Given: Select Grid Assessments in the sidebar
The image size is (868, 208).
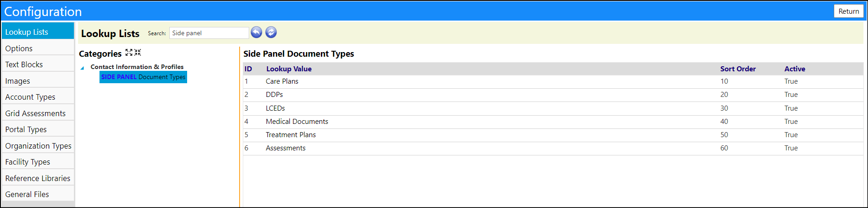Looking at the screenshot, I should point(38,113).
